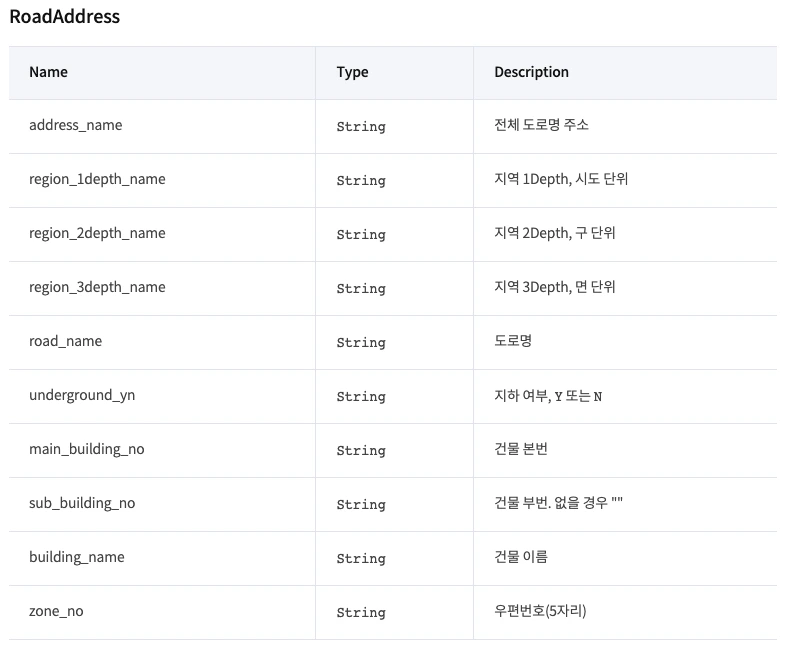792x651 pixels.
Task: Select the region_3depth_name field name
Action: tap(97, 288)
